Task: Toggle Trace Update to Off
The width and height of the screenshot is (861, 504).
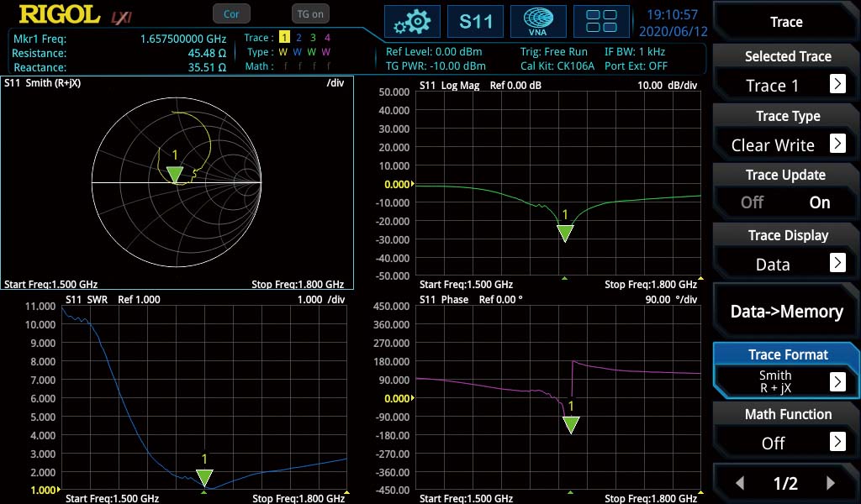Action: tap(751, 202)
